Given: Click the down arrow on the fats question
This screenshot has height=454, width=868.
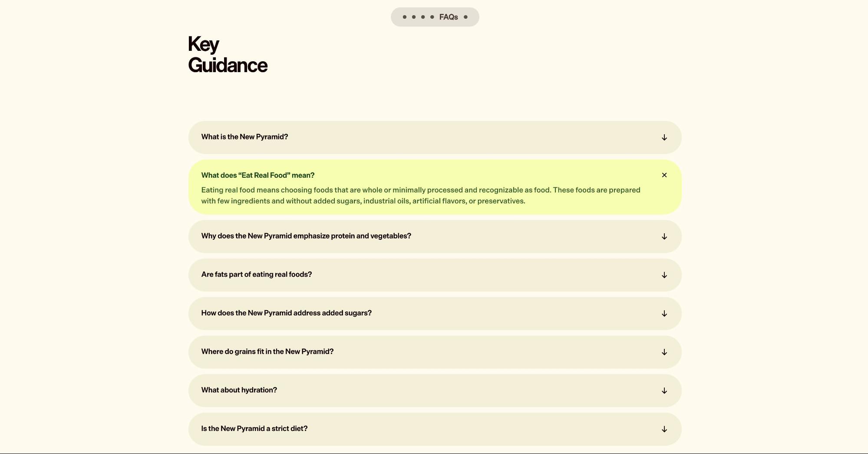Looking at the screenshot, I should click(x=664, y=275).
